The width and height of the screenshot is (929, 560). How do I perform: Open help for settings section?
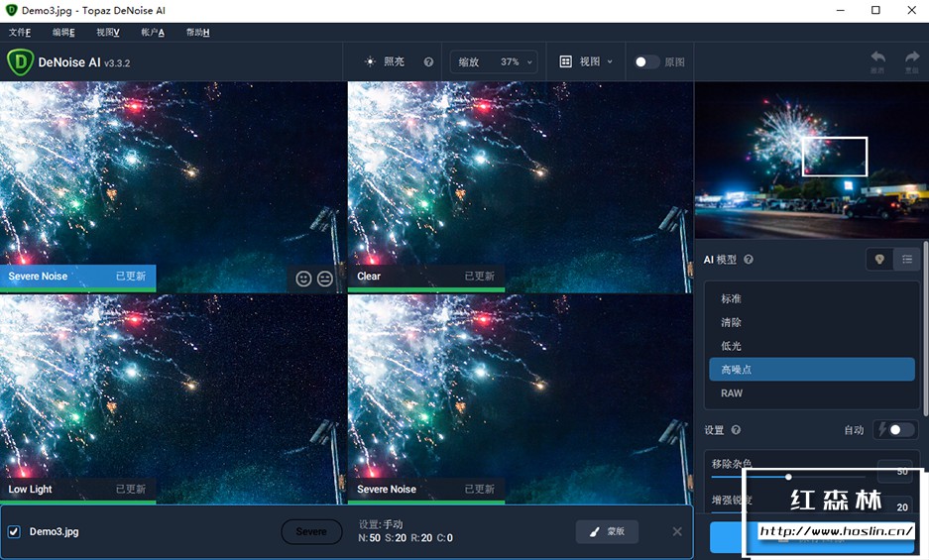(736, 430)
